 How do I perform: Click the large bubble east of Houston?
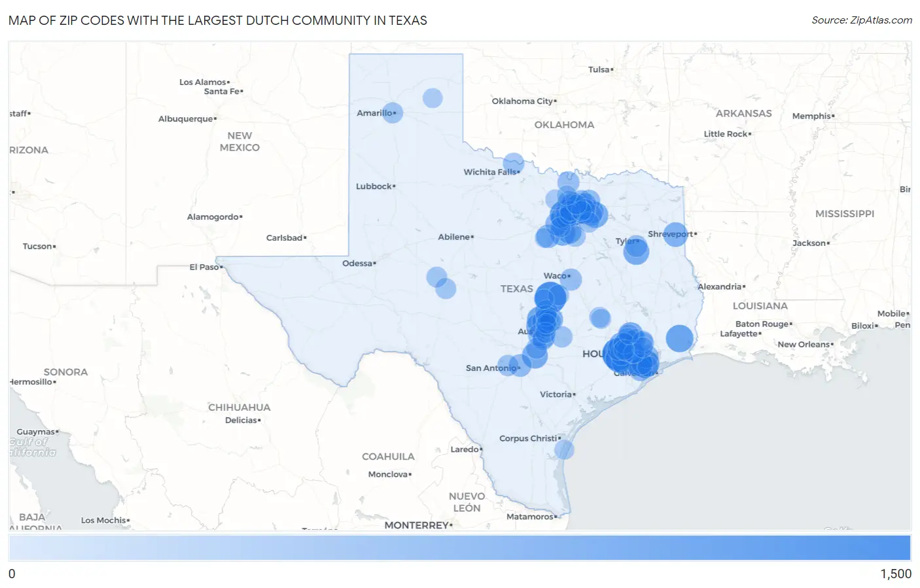click(679, 338)
